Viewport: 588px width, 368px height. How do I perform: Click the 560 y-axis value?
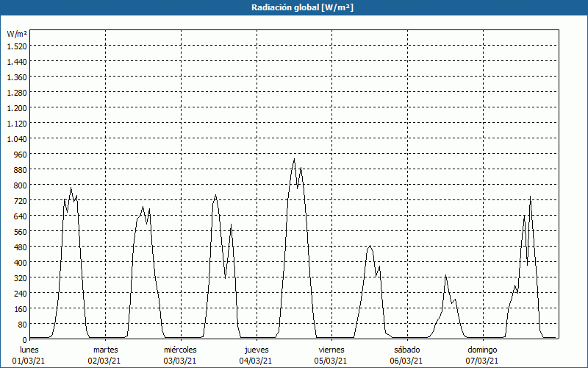pos(21,232)
